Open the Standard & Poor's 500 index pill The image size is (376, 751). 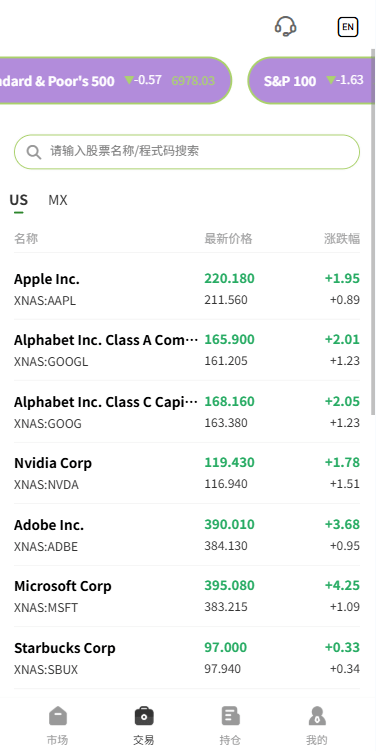pyautogui.click(x=115, y=80)
